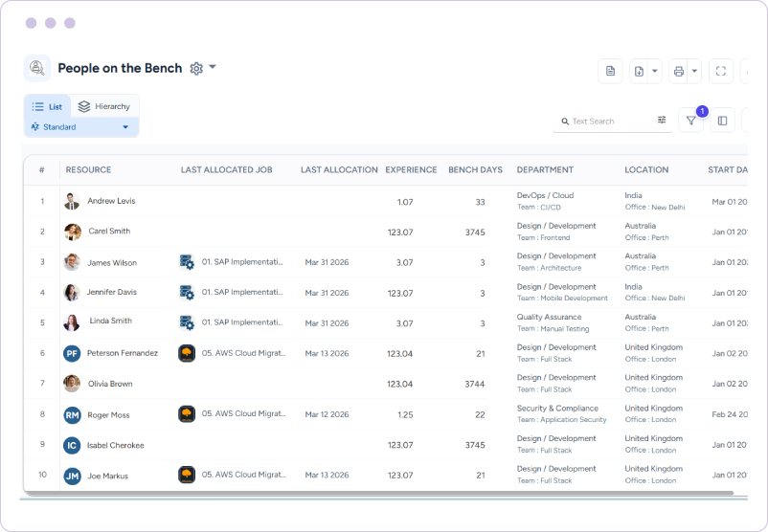Open resource Joe Markus

tap(108, 476)
